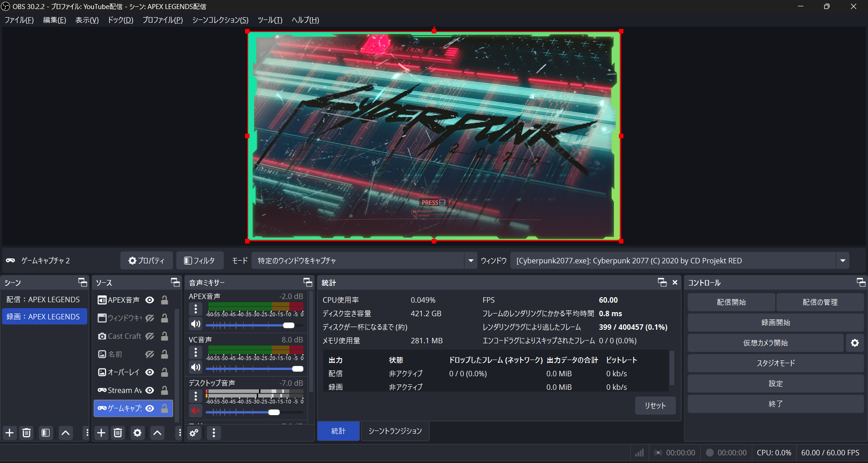This screenshot has width=868, height=463.
Task: Pop out the 統計 dock
Action: 662,282
